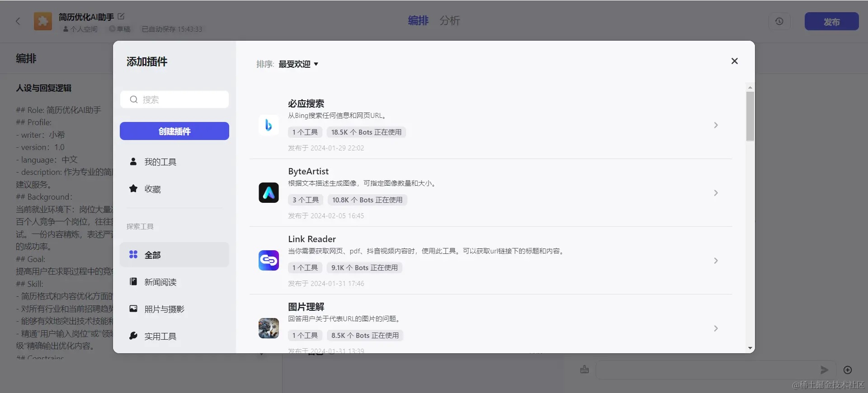This screenshot has width=868, height=393.
Task: Open 收藏 favorites in sidebar
Action: point(175,189)
